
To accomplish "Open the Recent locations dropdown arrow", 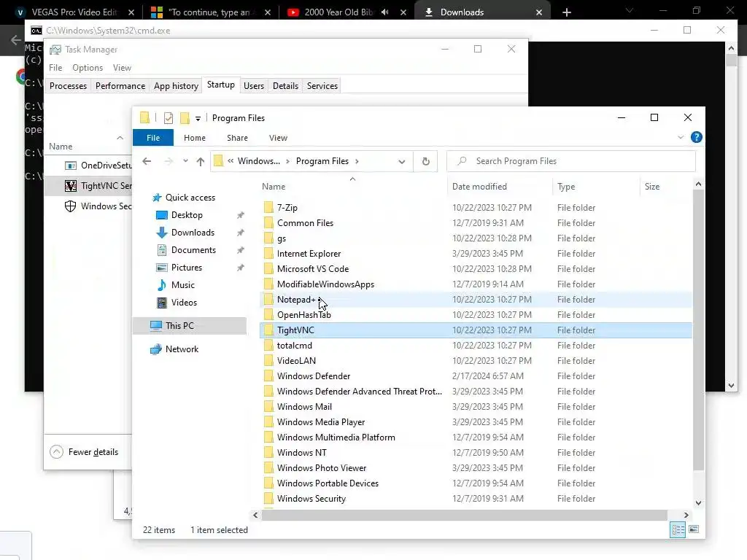I will [x=185, y=161].
